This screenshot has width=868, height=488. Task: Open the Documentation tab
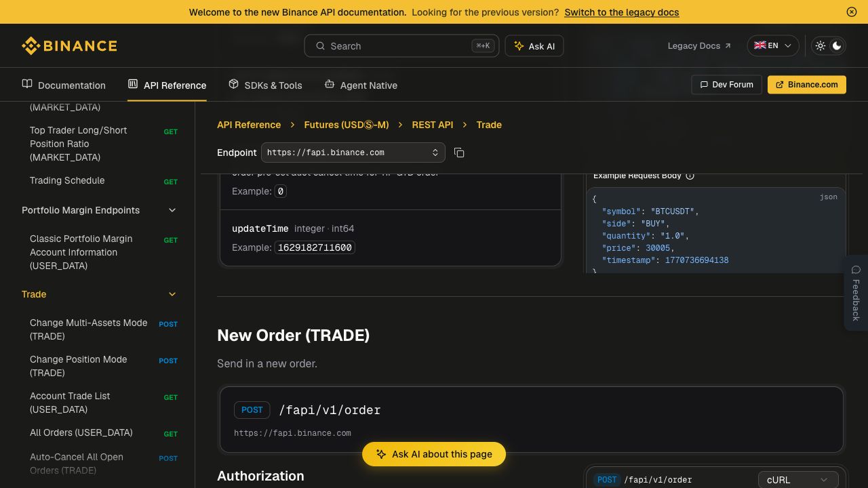click(64, 85)
